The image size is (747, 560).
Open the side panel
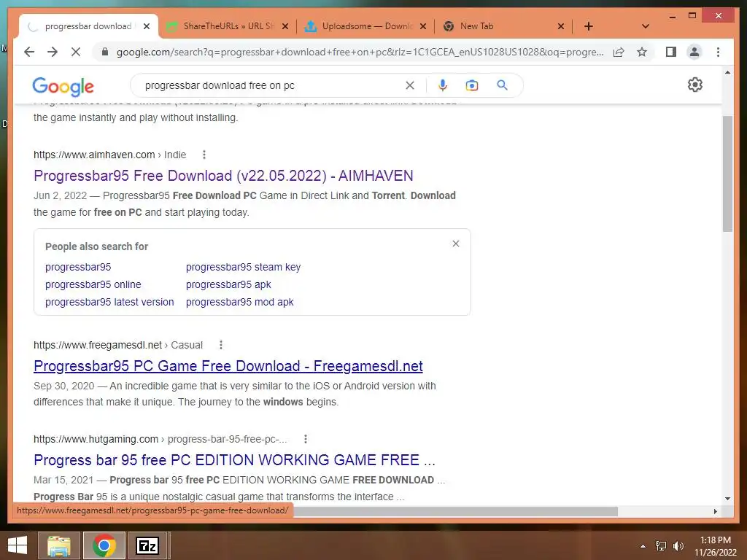pyautogui.click(x=671, y=52)
